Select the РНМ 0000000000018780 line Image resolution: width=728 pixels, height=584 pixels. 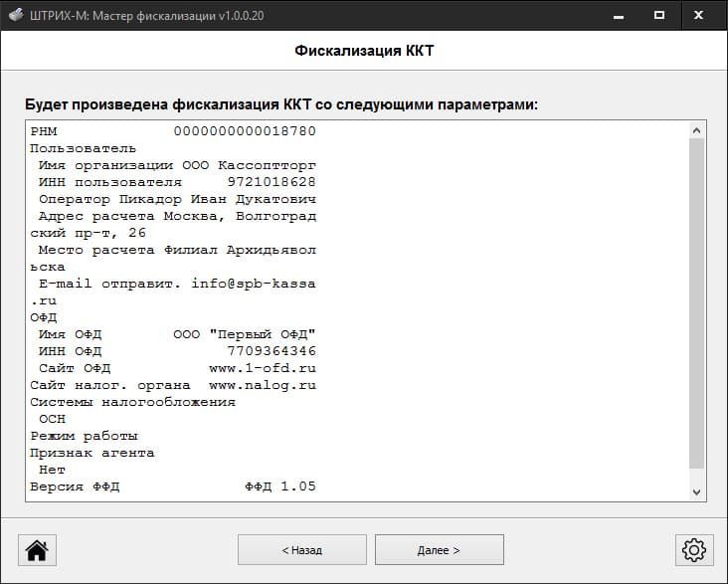pos(173,131)
